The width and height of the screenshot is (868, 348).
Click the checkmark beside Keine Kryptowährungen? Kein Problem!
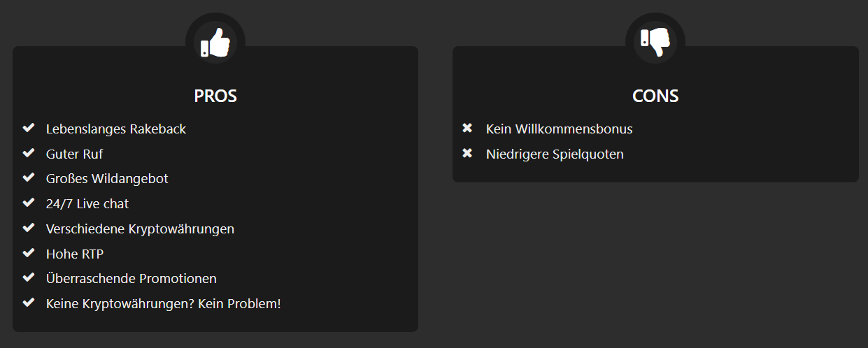[29, 303]
